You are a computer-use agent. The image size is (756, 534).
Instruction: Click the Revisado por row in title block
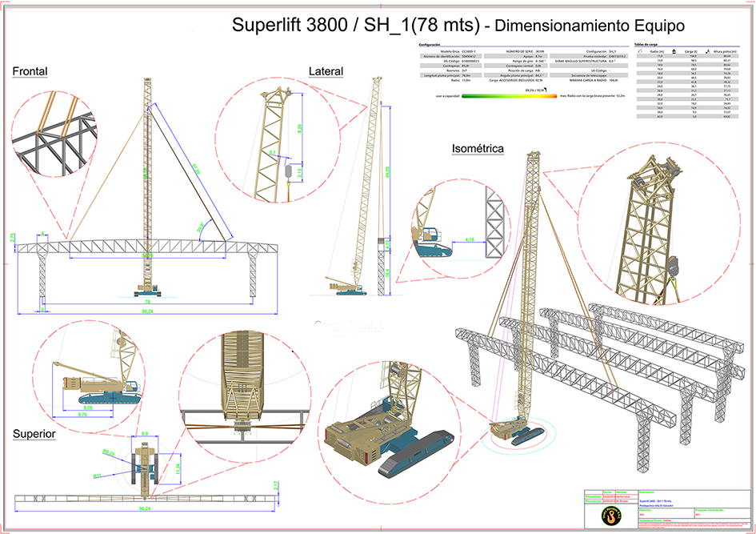610,501
